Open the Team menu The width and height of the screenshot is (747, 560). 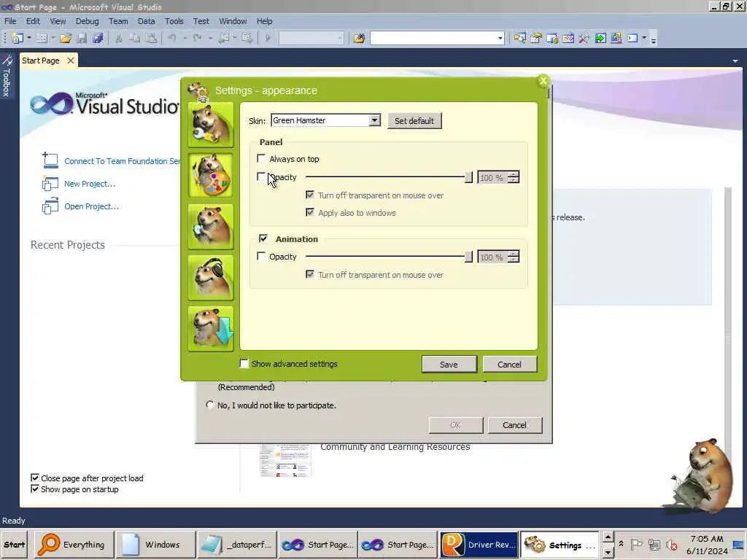(x=118, y=21)
